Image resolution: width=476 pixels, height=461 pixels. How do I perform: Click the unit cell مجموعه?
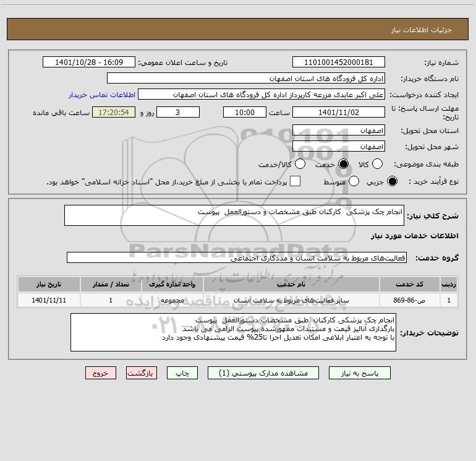pos(172,300)
